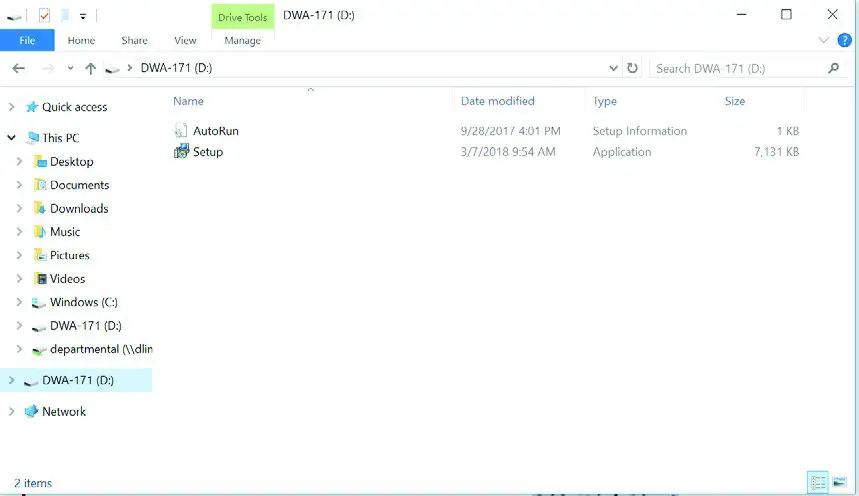Open the Videos folder in sidebar
The image size is (859, 496).
67,279
